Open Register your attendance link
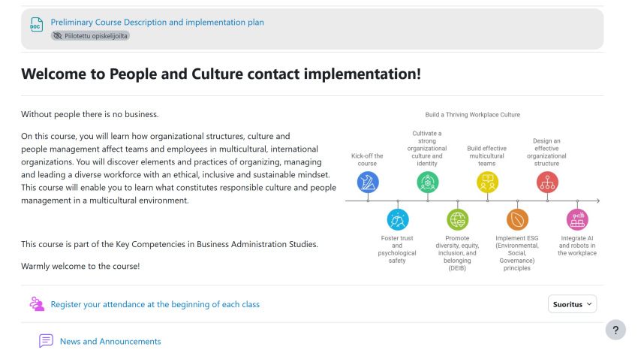Screen dimensions: 644x356 point(155,304)
